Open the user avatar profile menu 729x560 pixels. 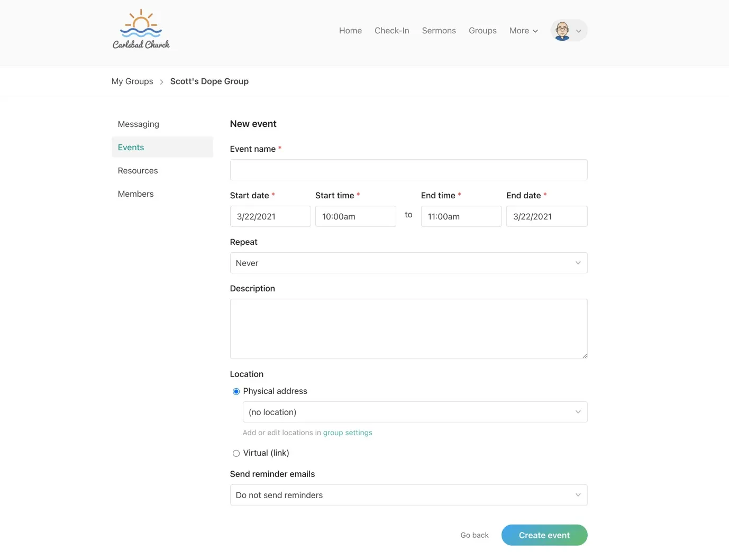pos(569,31)
